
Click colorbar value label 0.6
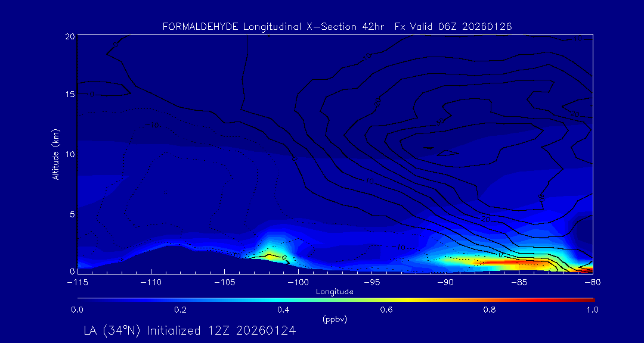[387, 310]
